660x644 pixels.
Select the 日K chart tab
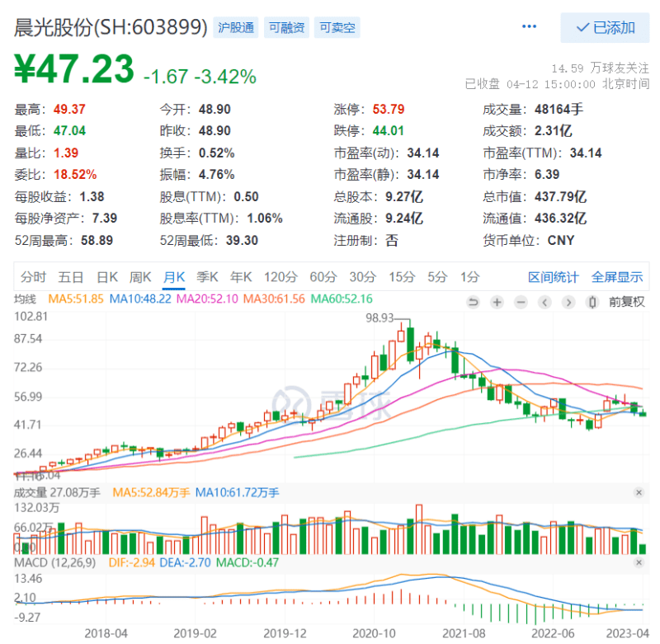107,277
